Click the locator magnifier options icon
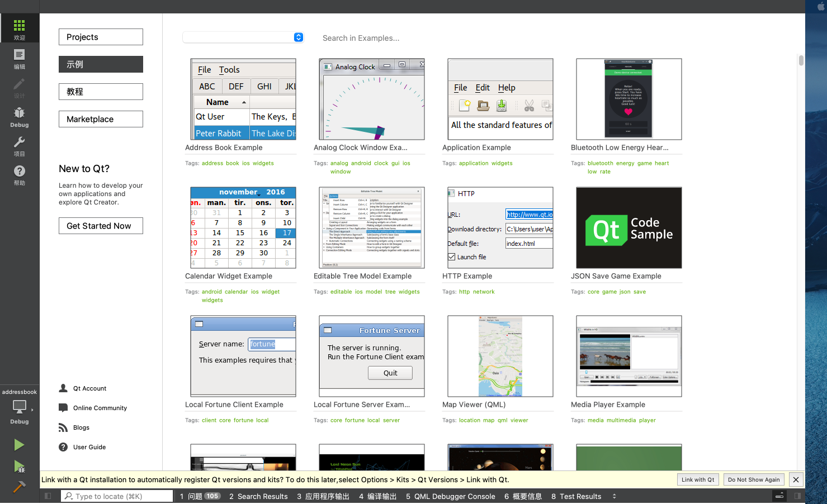 click(x=68, y=496)
